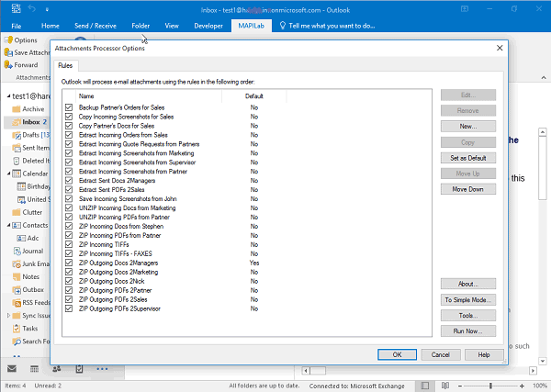The height and width of the screenshot is (392, 551).
Task: Click Set as Default button
Action: point(468,158)
